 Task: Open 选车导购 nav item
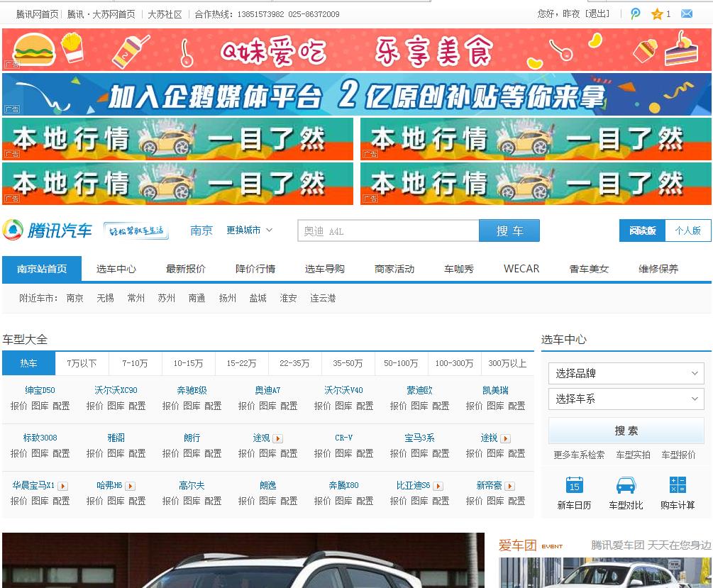point(325,269)
